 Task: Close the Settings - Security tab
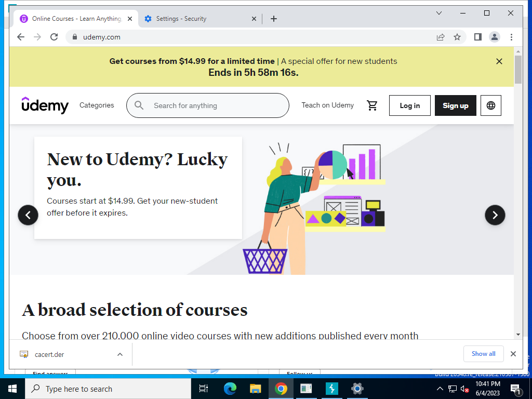[x=254, y=19]
